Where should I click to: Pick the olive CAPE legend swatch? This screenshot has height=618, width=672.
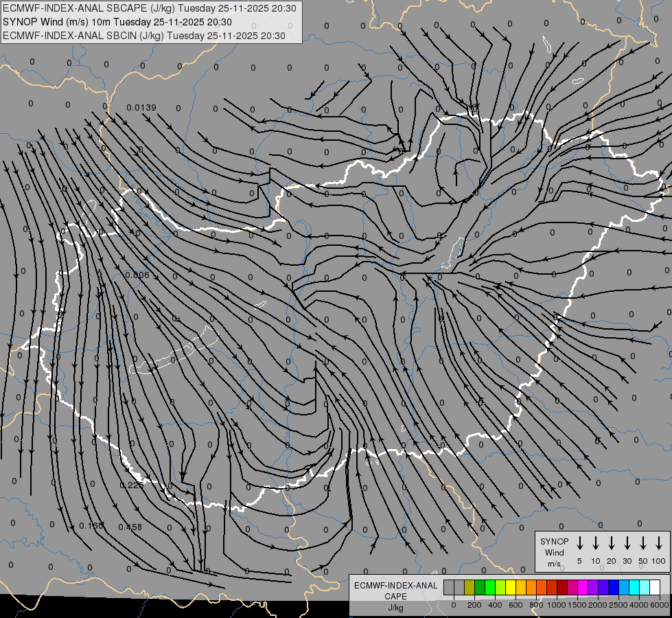[x=470, y=587]
